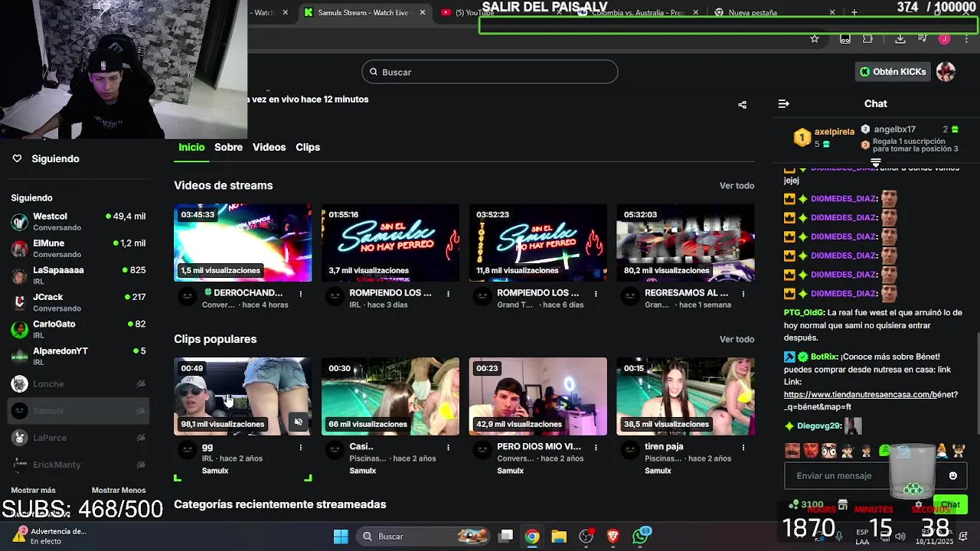Switch to the Sobre tab

pyautogui.click(x=228, y=147)
